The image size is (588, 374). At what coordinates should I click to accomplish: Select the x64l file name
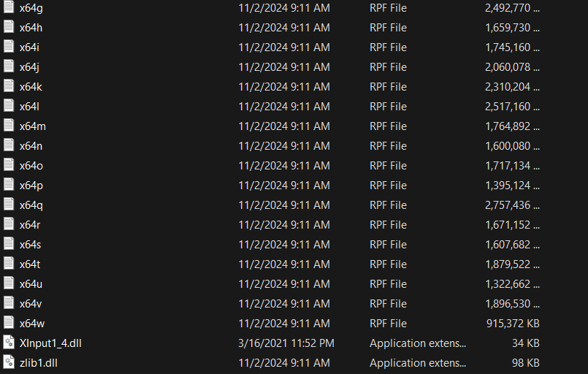coord(29,107)
